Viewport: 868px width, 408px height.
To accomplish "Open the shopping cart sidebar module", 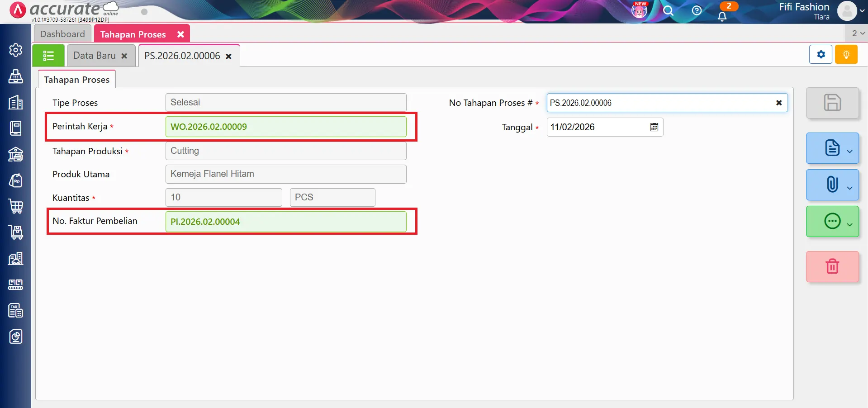I will point(16,206).
